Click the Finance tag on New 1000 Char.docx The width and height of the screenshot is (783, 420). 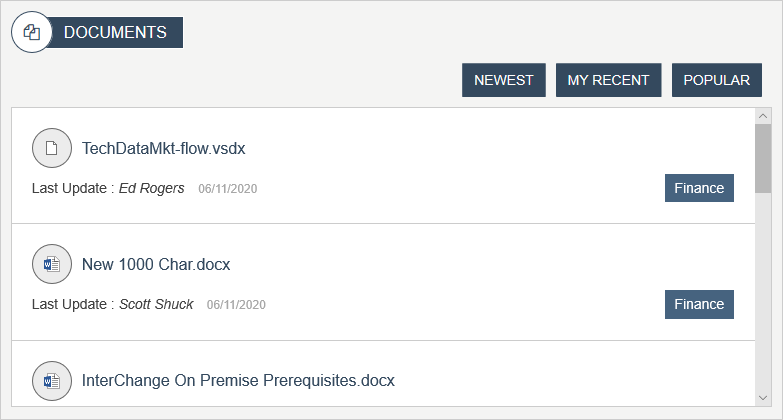699,304
